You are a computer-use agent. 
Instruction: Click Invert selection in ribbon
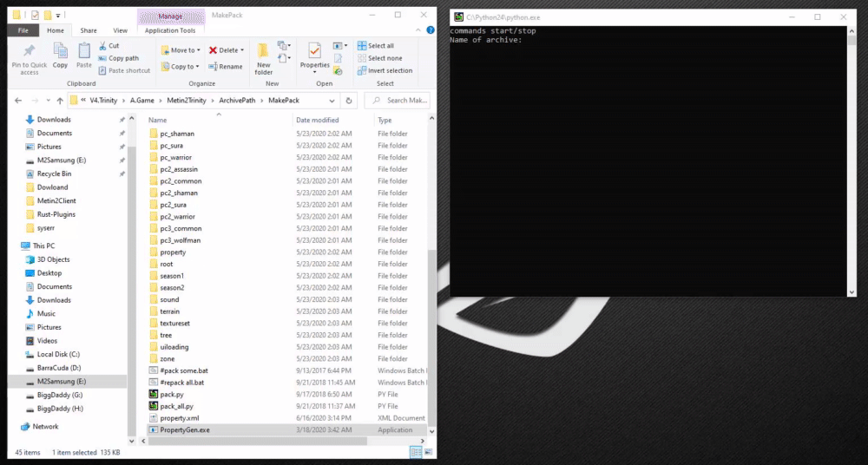click(385, 70)
